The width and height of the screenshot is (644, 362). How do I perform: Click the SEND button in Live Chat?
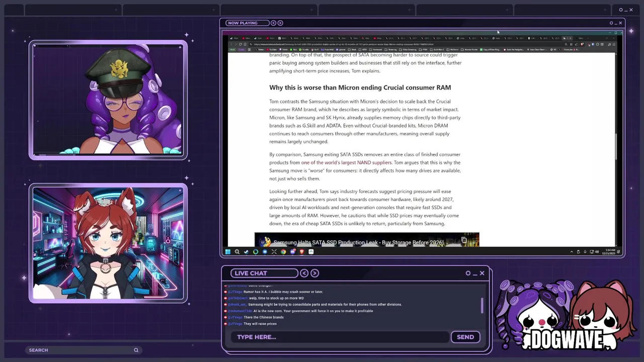(x=465, y=337)
